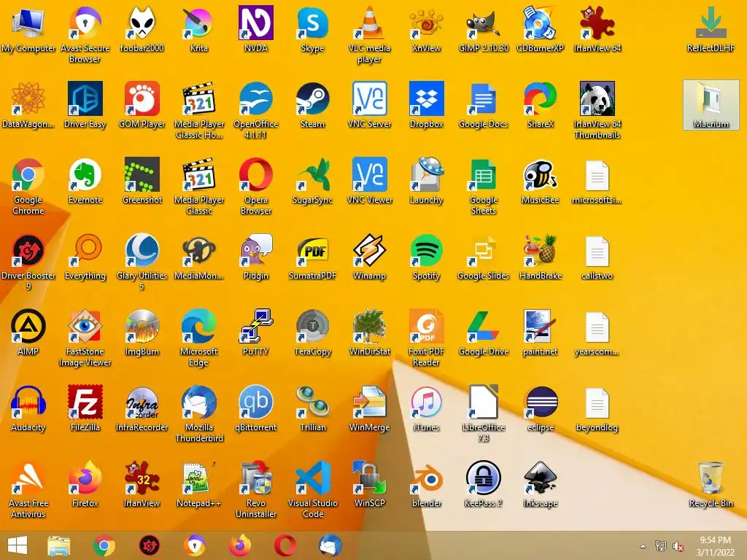Open the network tray icon
Screen dimensions: 747x560
661,545
